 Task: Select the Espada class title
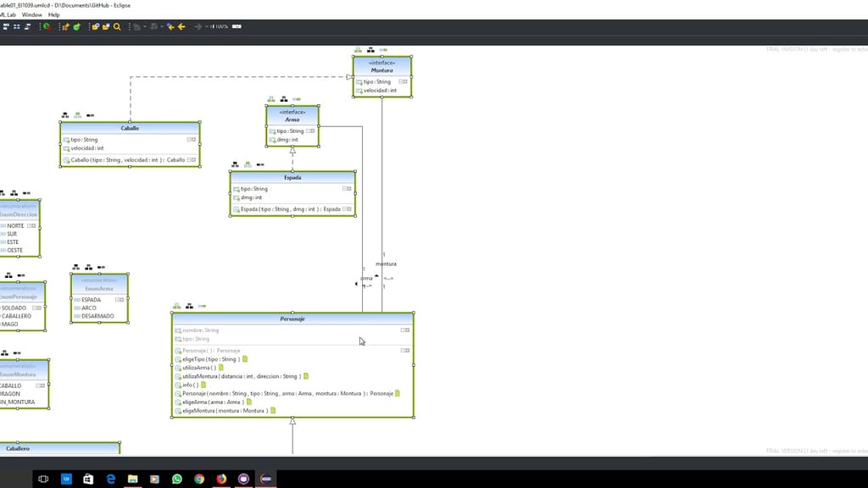(x=292, y=178)
